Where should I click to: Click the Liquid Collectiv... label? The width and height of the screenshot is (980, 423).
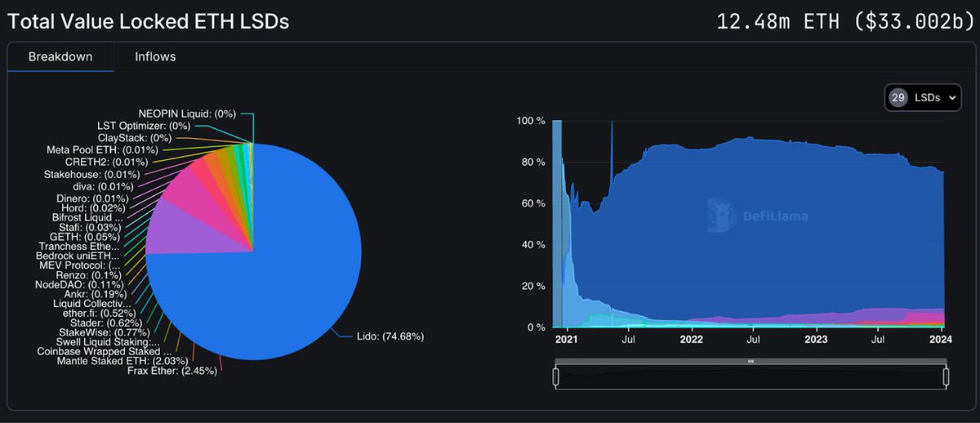coord(91,304)
